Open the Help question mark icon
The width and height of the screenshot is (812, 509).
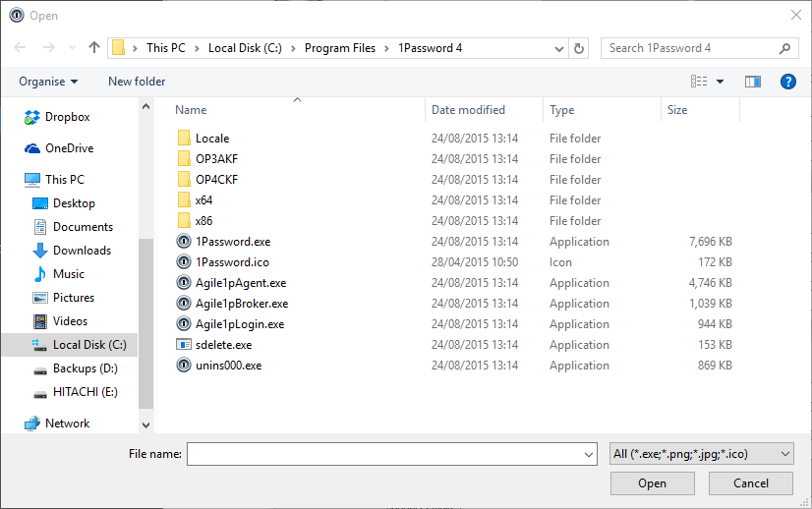point(787,82)
